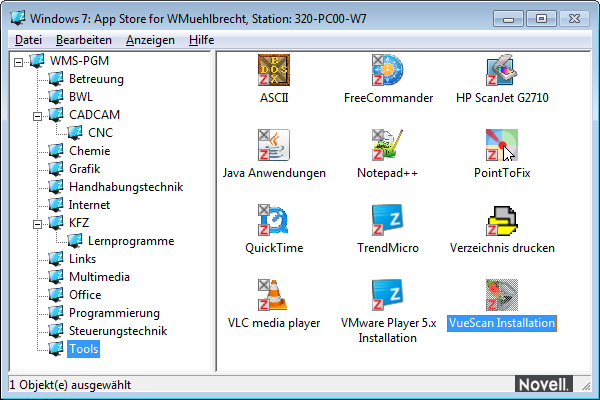600x400 pixels.
Task: Open the Anzeigen menu
Action: click(150, 40)
